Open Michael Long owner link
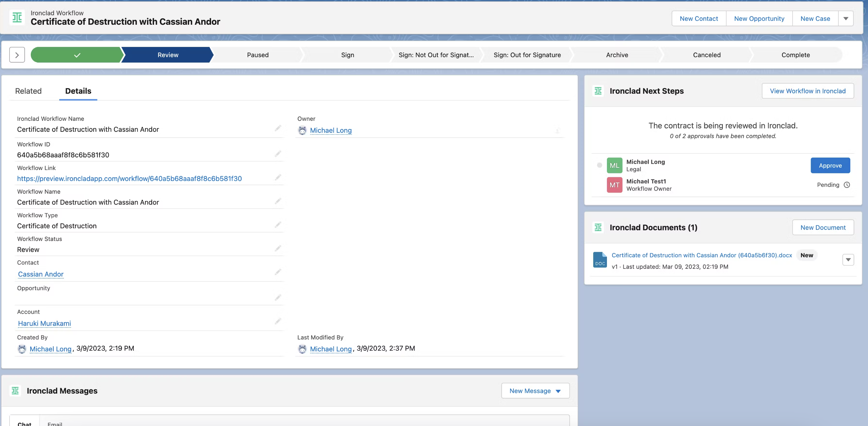Viewport: 868px width, 426px height. point(331,130)
